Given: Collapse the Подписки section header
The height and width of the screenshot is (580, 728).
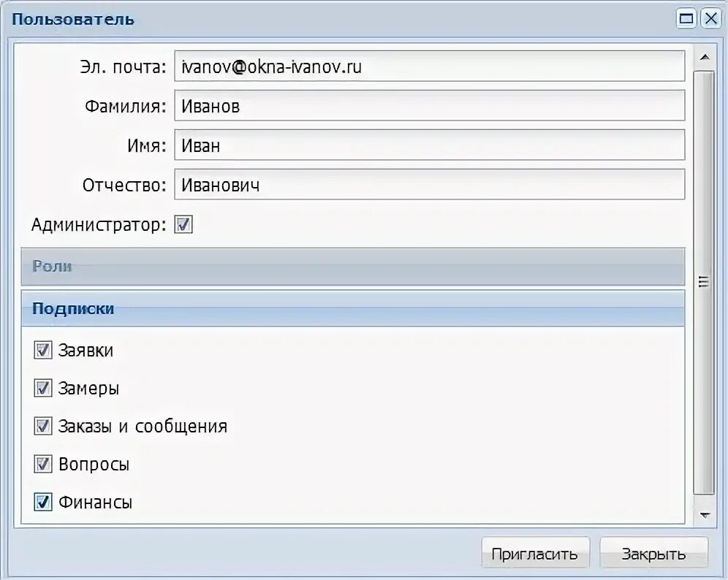Looking at the screenshot, I should pyautogui.click(x=353, y=308).
